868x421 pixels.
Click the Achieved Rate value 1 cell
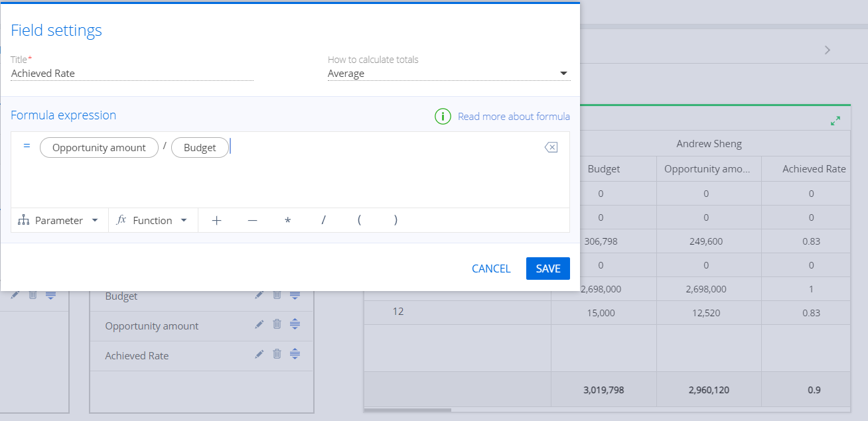811,289
